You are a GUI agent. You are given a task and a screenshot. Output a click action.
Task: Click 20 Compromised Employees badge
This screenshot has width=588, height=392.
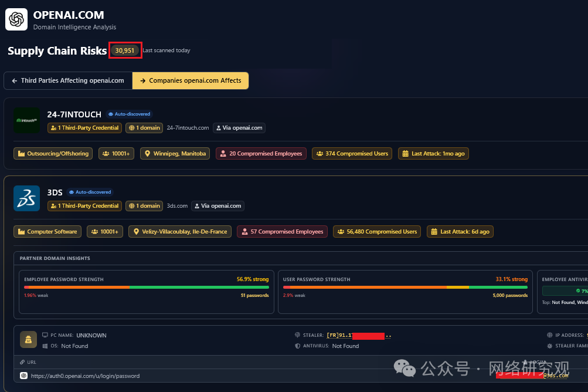click(261, 154)
